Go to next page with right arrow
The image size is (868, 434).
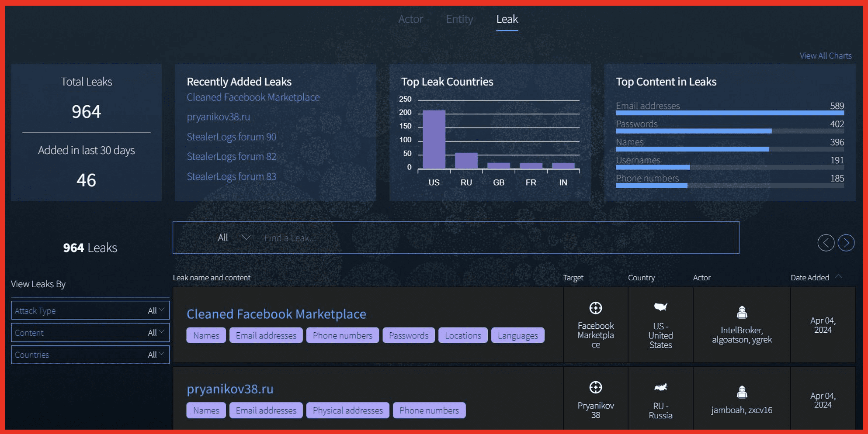click(x=846, y=243)
